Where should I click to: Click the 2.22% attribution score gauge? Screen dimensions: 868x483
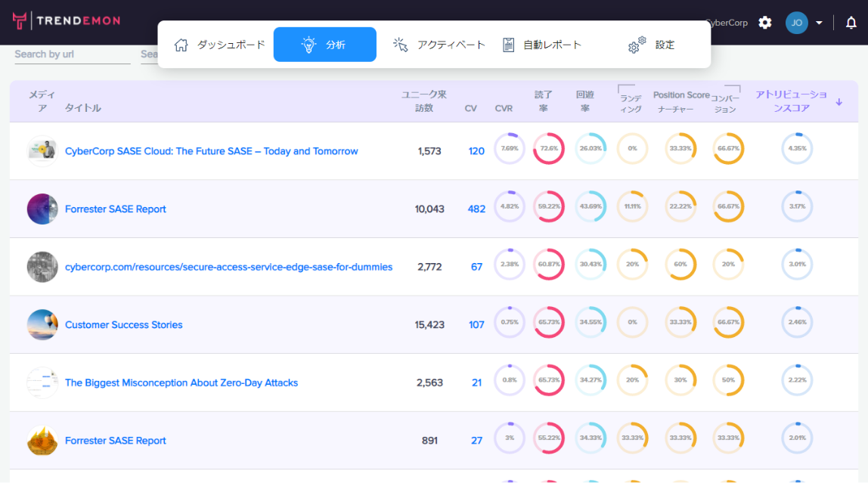coord(797,380)
